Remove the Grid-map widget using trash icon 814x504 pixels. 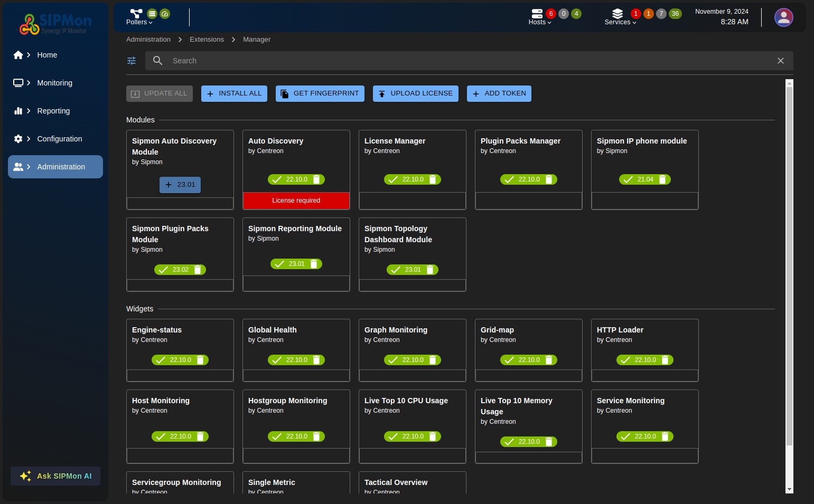[549, 360]
